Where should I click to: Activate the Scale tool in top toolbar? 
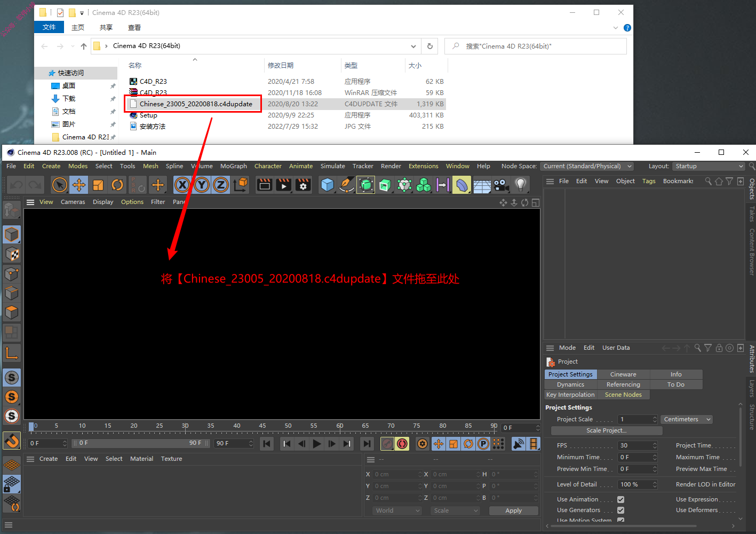[98, 185]
